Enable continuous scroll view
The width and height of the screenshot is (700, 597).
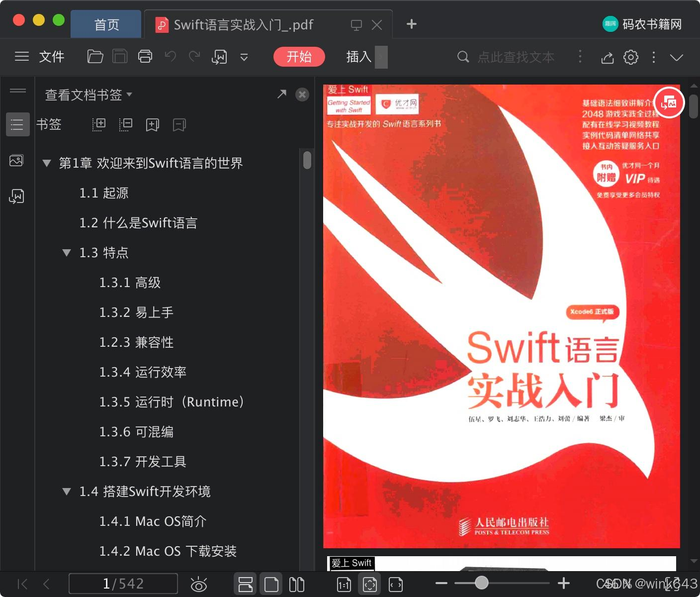246,584
